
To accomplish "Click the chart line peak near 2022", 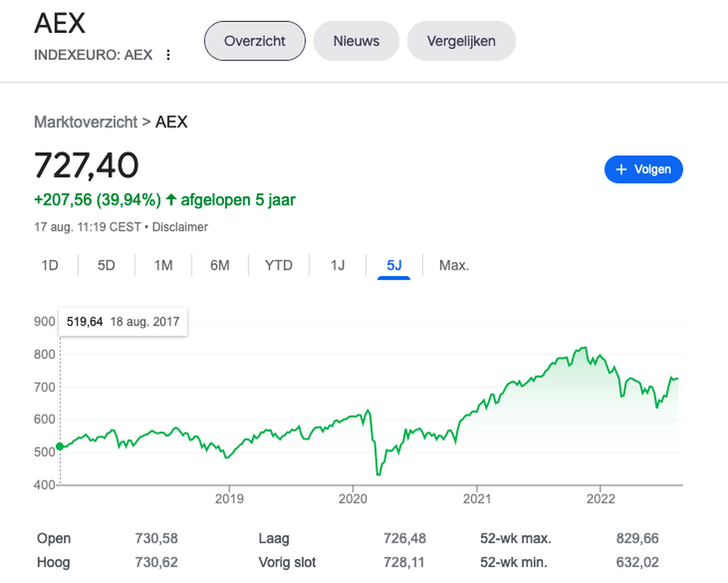I will click(585, 348).
